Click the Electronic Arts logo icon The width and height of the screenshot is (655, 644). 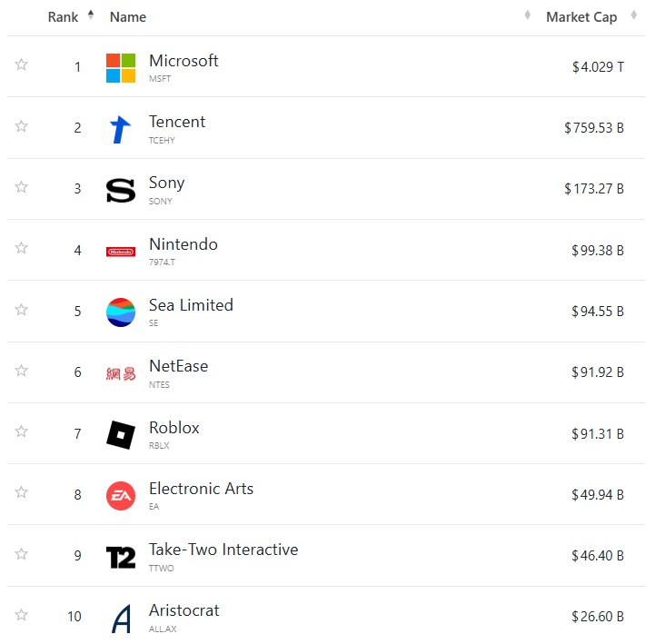pos(120,496)
